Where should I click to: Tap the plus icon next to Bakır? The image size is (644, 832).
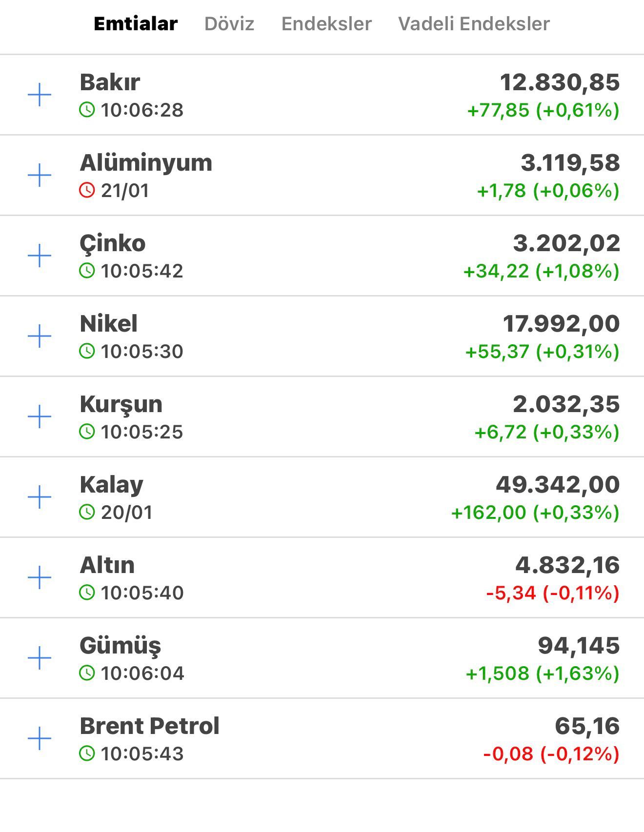[40, 95]
